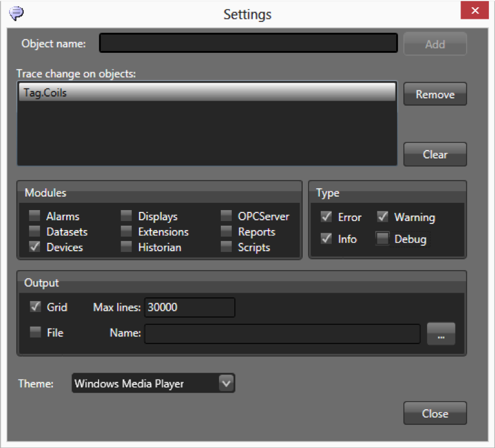Uncheck the Devices module checkbox

click(35, 247)
